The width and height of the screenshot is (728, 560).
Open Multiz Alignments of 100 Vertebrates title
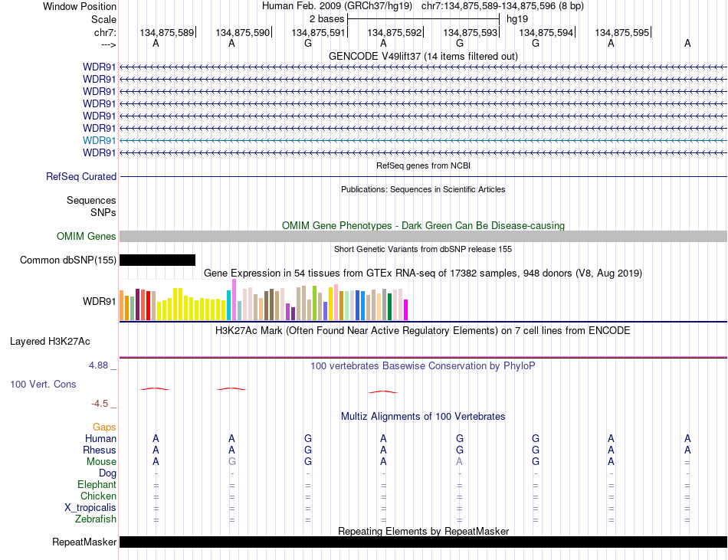point(423,416)
